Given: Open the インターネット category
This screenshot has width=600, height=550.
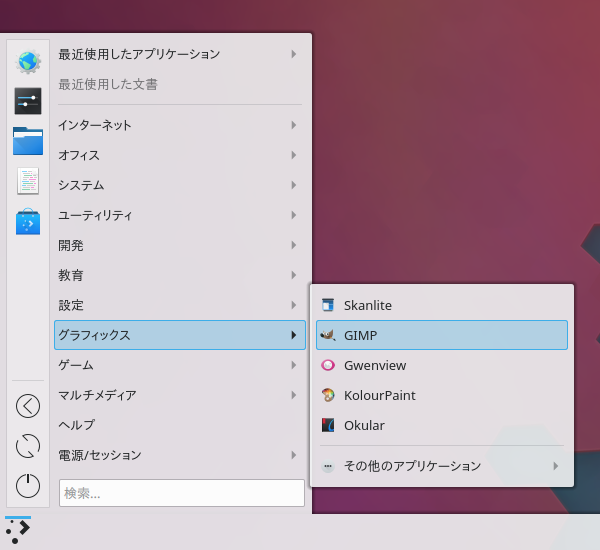Looking at the screenshot, I should [180, 125].
